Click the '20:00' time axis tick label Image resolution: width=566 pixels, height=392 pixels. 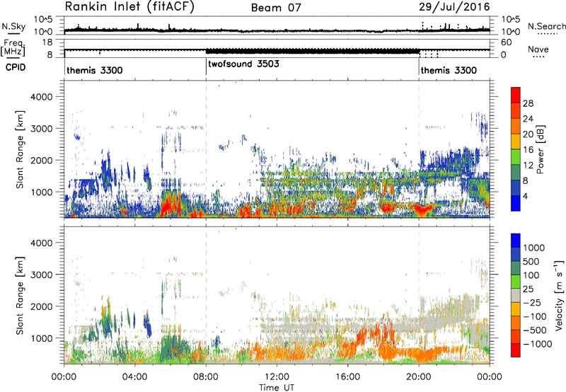[419, 377]
